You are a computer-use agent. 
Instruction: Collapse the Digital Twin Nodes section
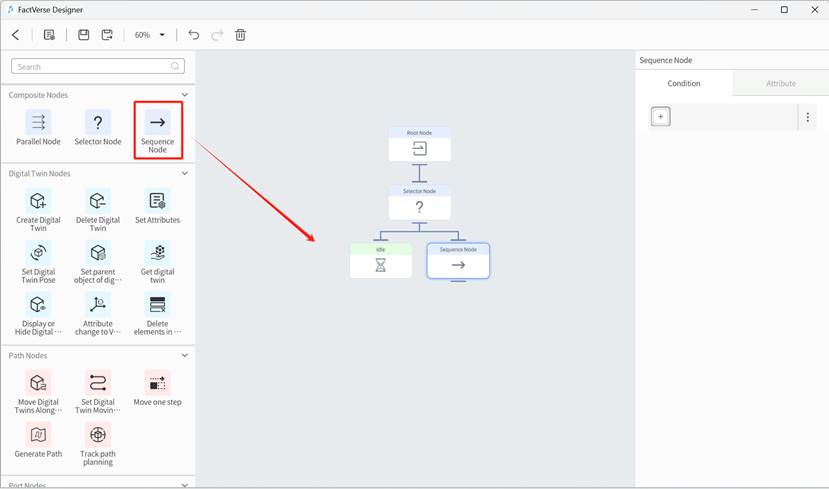(x=184, y=174)
